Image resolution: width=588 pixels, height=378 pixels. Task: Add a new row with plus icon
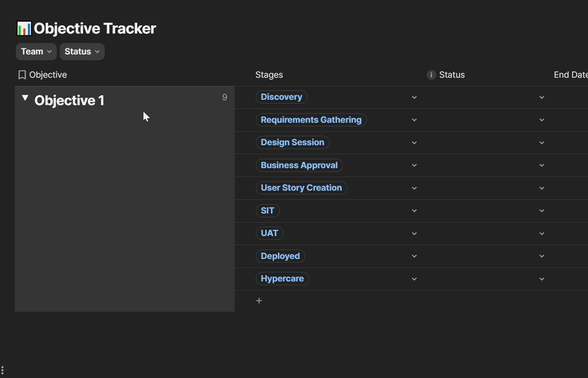(x=259, y=301)
